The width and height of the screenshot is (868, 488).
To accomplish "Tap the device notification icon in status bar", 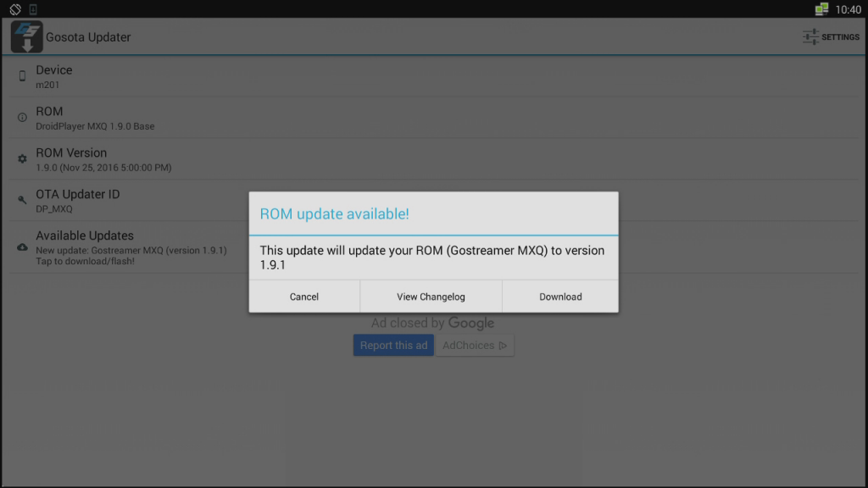I will point(33,8).
